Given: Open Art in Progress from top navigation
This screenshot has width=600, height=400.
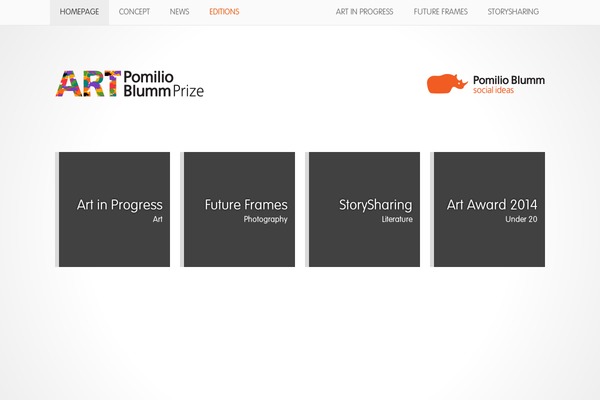Looking at the screenshot, I should pyautogui.click(x=364, y=12).
